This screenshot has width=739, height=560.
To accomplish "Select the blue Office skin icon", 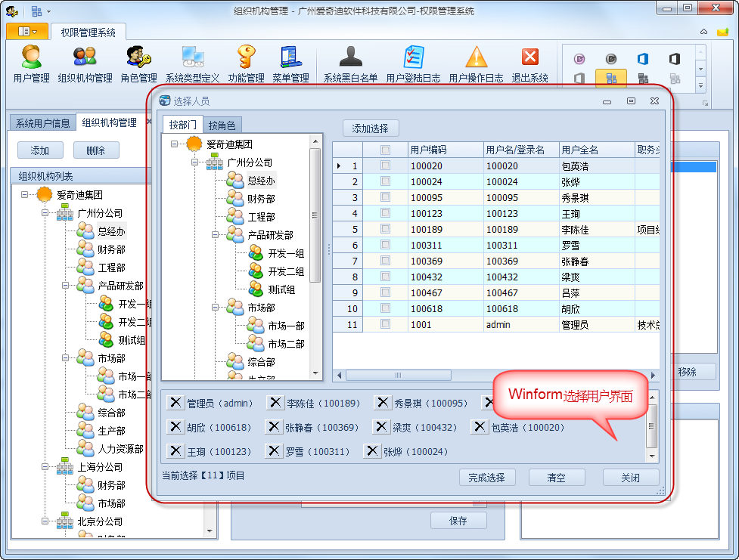I will click(x=643, y=59).
